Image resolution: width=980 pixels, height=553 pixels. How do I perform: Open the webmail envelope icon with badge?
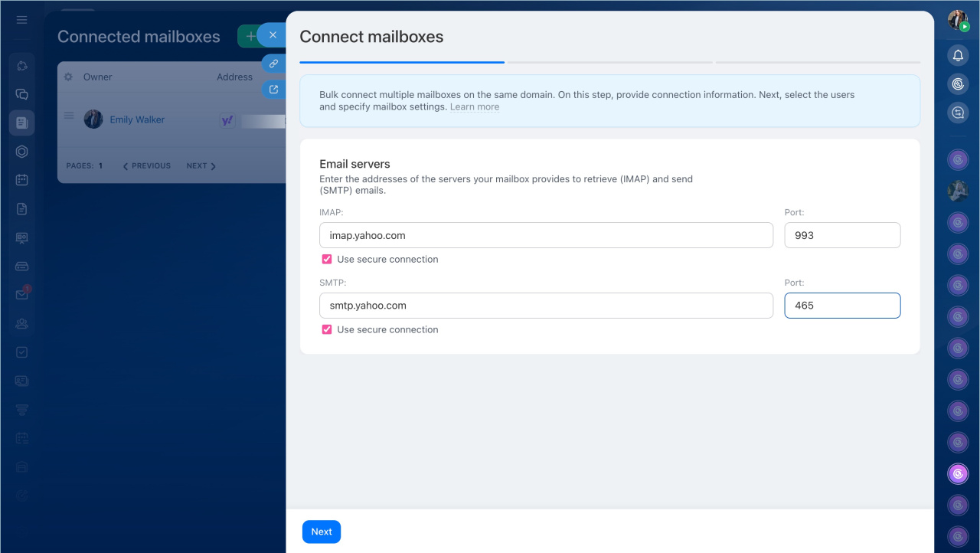pos(21,295)
